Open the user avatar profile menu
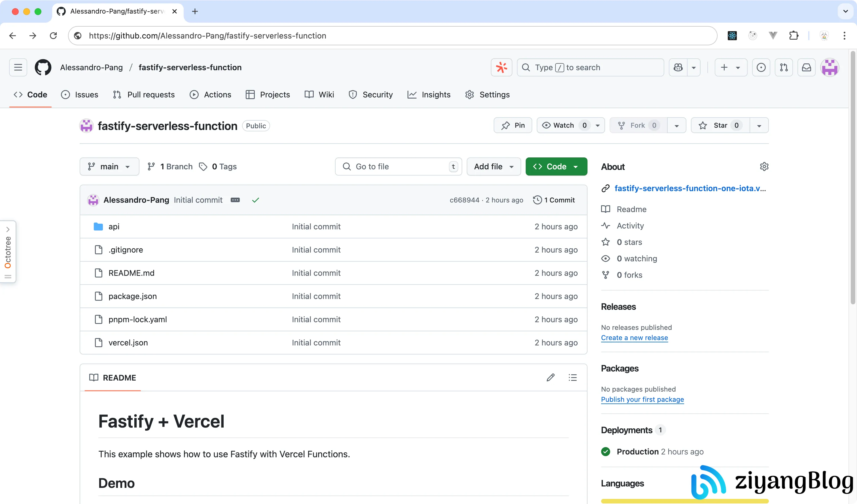 click(830, 67)
